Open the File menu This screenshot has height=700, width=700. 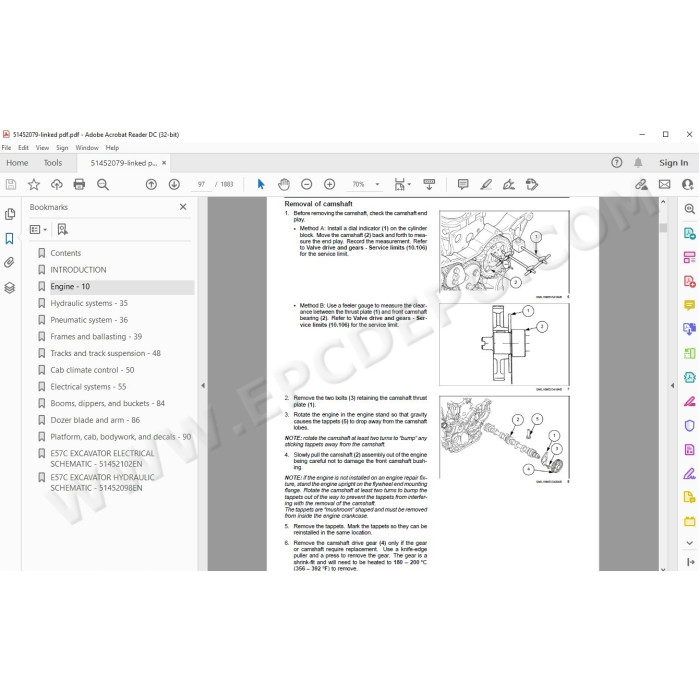6,148
